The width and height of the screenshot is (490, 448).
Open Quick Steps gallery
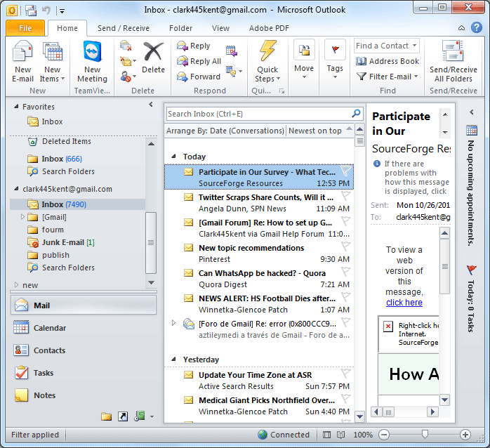267,62
